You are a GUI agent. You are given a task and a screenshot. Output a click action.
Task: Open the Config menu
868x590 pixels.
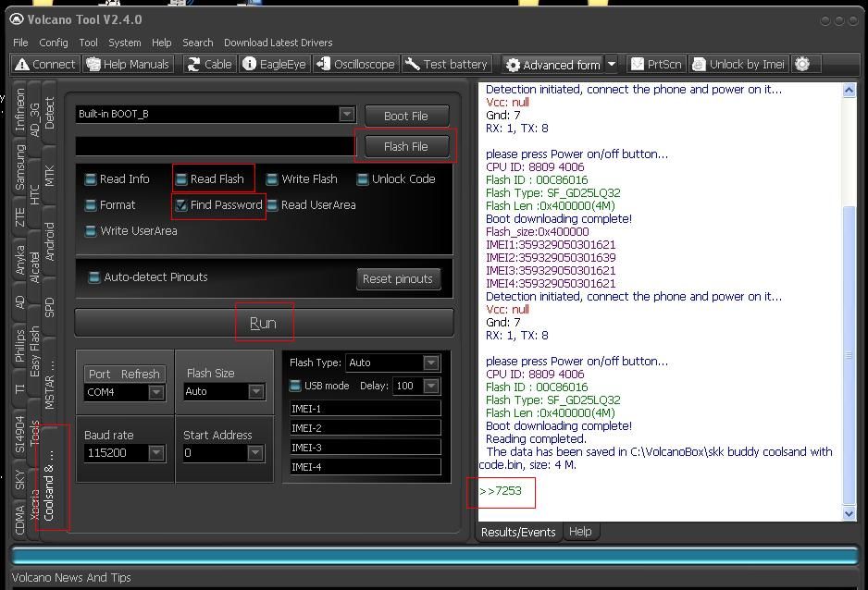tap(53, 43)
